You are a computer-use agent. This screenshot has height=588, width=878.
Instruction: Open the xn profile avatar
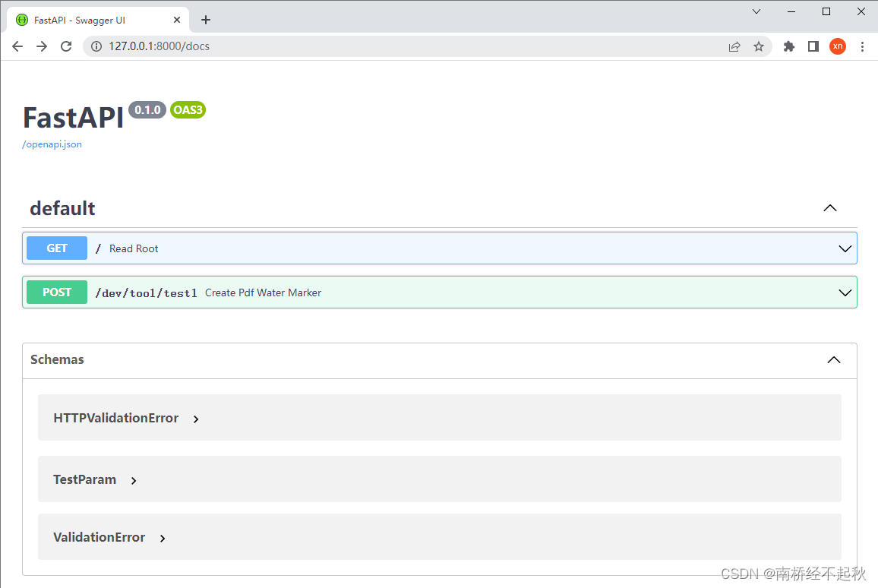[x=838, y=46]
